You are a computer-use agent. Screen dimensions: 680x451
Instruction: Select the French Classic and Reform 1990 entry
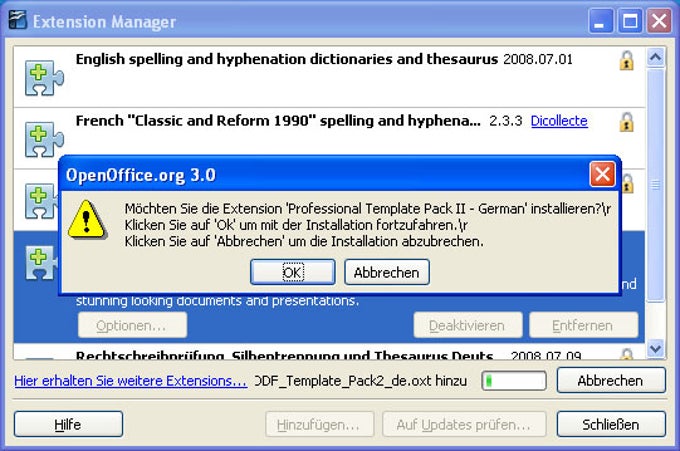329,138
